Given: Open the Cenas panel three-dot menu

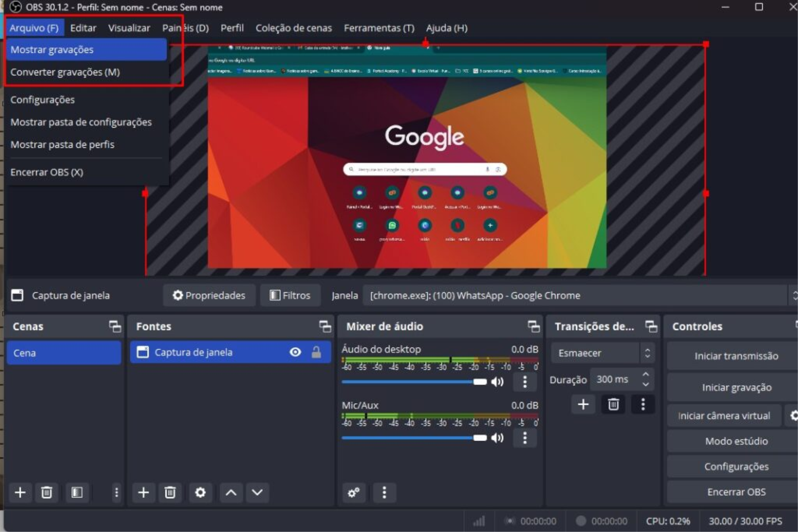Looking at the screenshot, I should click(x=116, y=493).
